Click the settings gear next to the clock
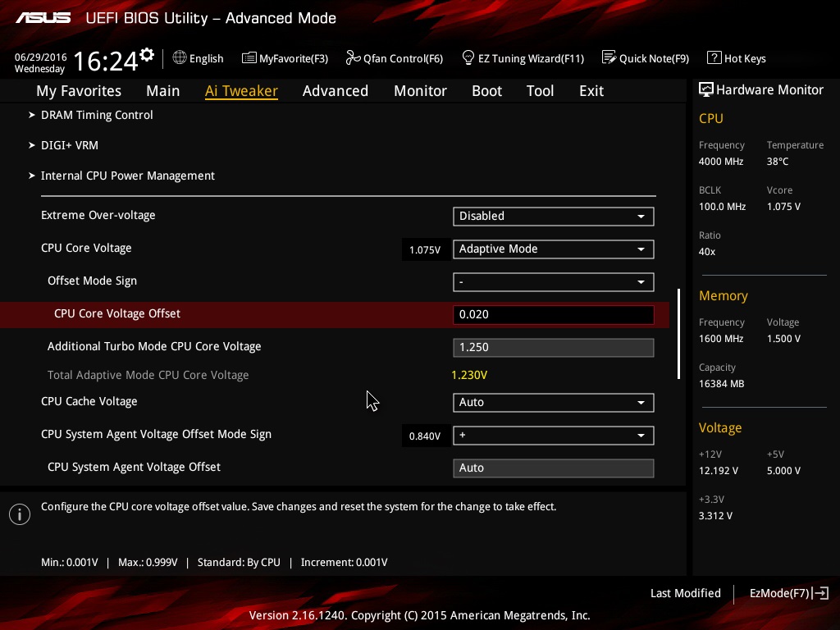 tap(147, 55)
